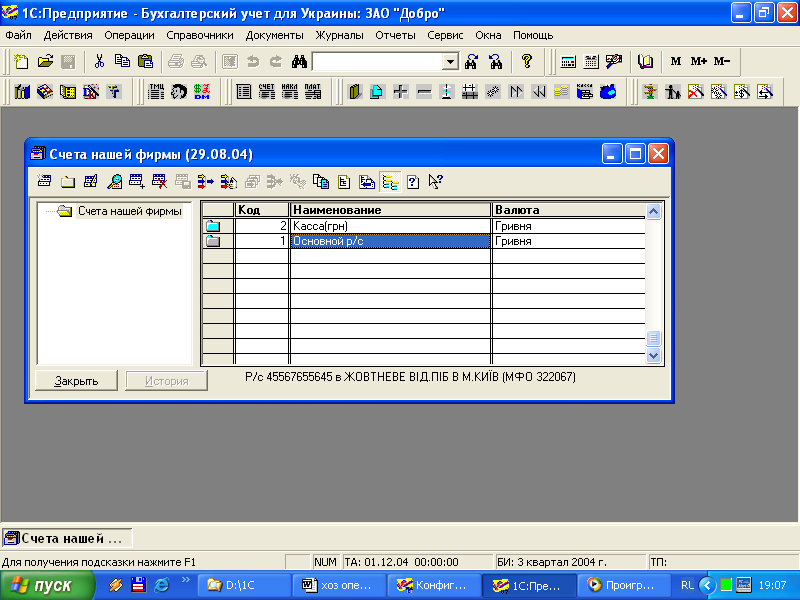
Task: Click the Cut scissors icon
Action: (99, 62)
